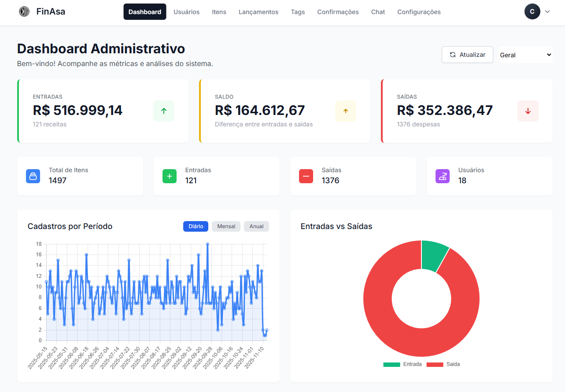The width and height of the screenshot is (565, 392).
Task: Click the Atualizar button
Action: click(467, 55)
